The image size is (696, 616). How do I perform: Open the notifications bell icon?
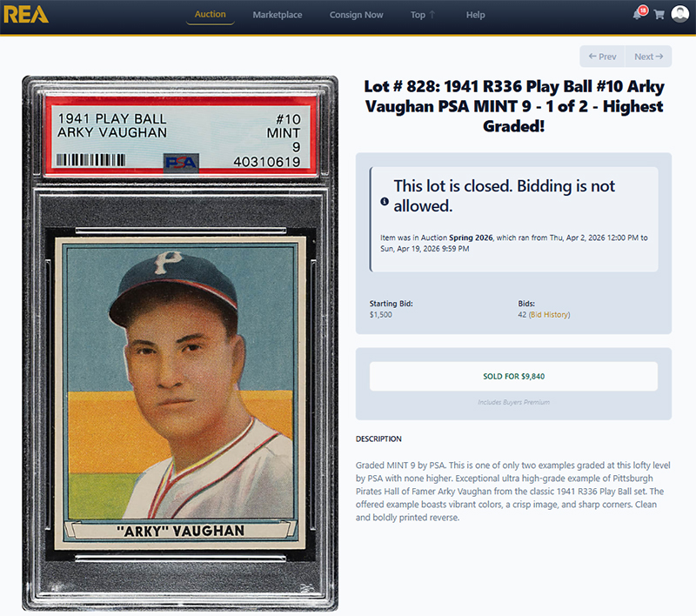637,15
